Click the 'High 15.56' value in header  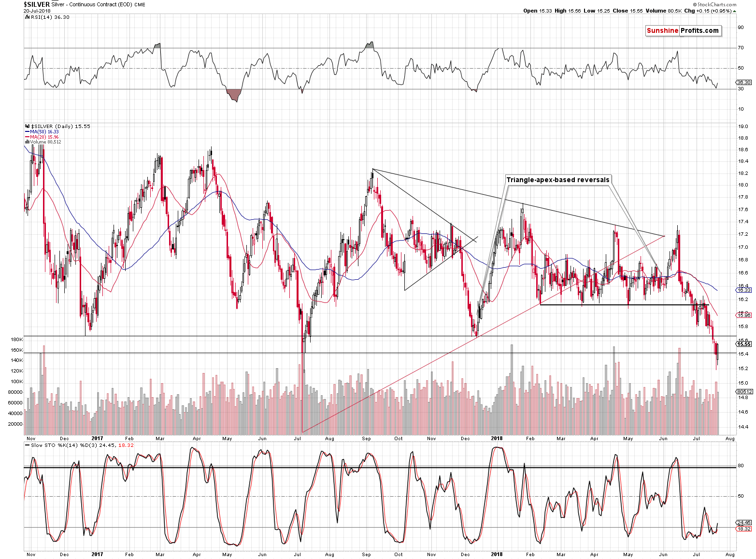(x=568, y=11)
